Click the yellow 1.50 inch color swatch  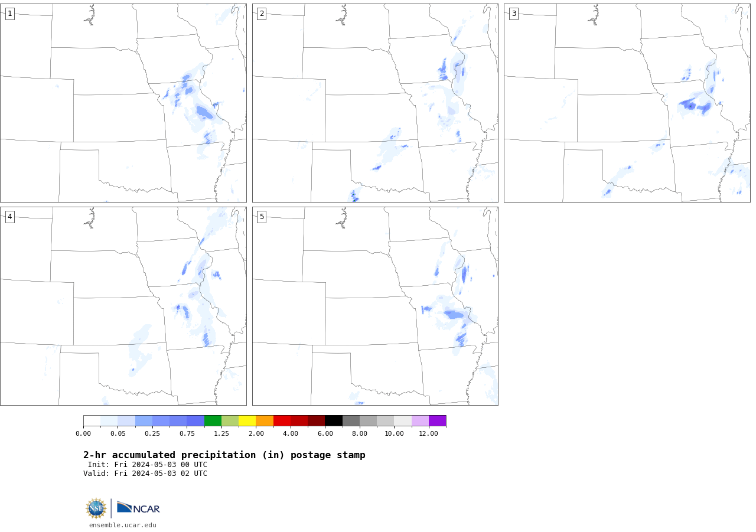pyautogui.click(x=247, y=421)
